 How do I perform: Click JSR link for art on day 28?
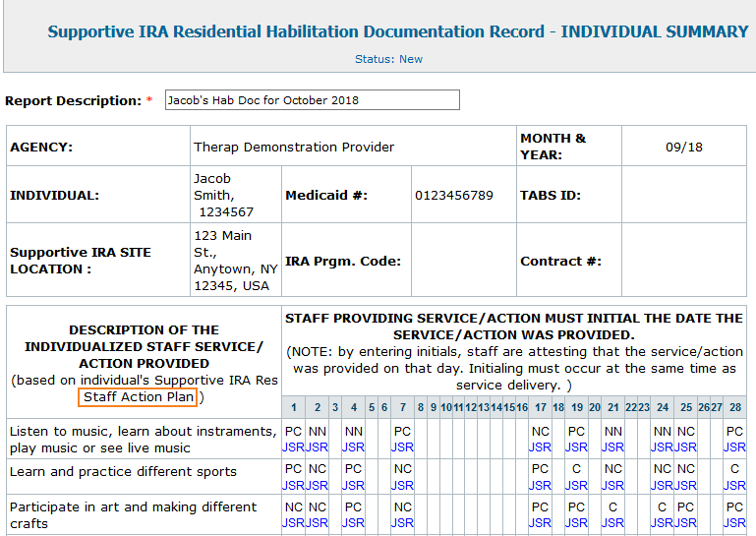pos(734,523)
